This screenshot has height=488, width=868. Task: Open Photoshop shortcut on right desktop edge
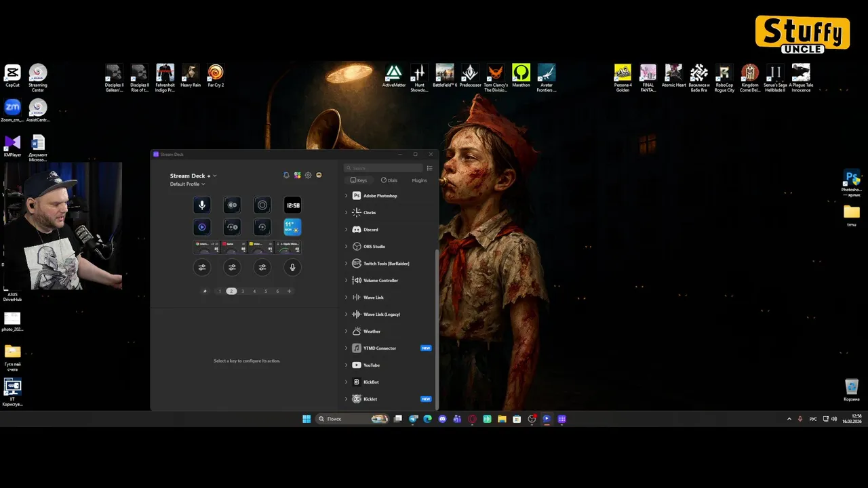click(852, 183)
